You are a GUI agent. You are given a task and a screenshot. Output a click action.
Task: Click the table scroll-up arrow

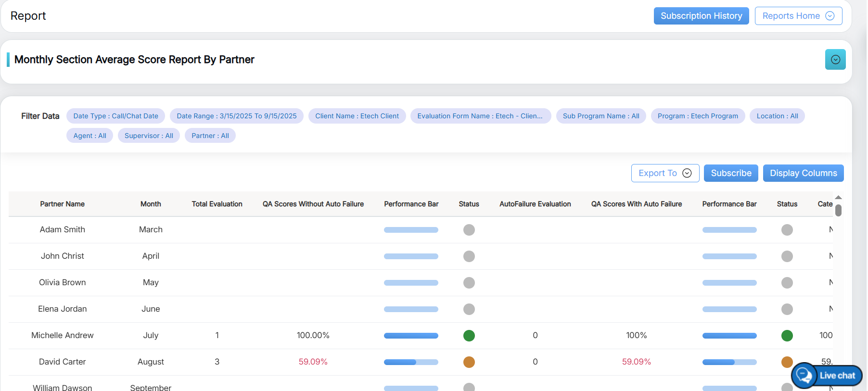click(838, 198)
